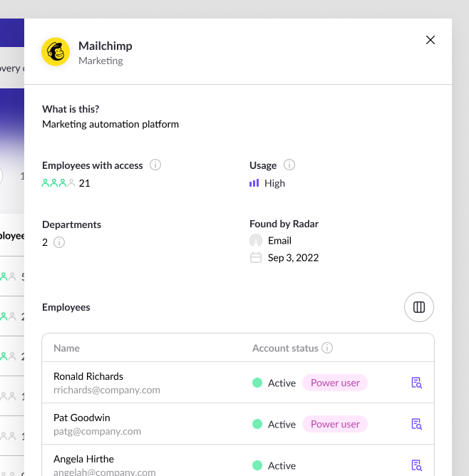The image size is (469, 476).
Task: Click the Active status for Pat Goodwin
Action: click(x=274, y=424)
